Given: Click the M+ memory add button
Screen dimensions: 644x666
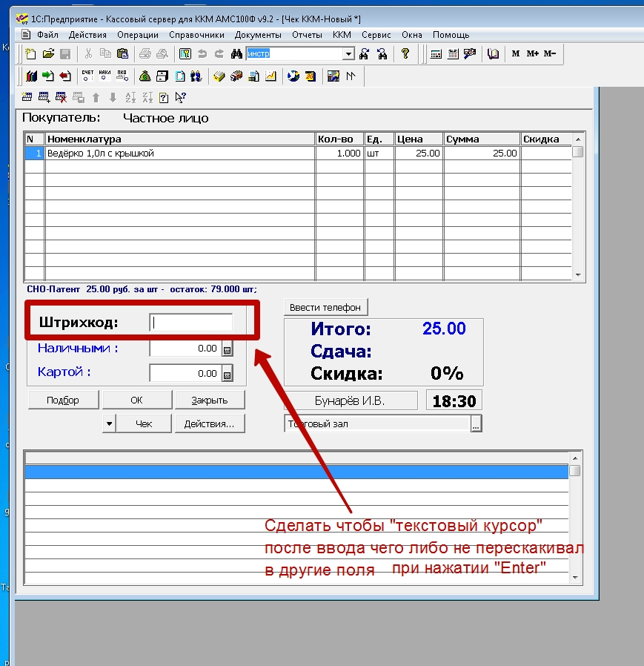Looking at the screenshot, I should coord(533,54).
